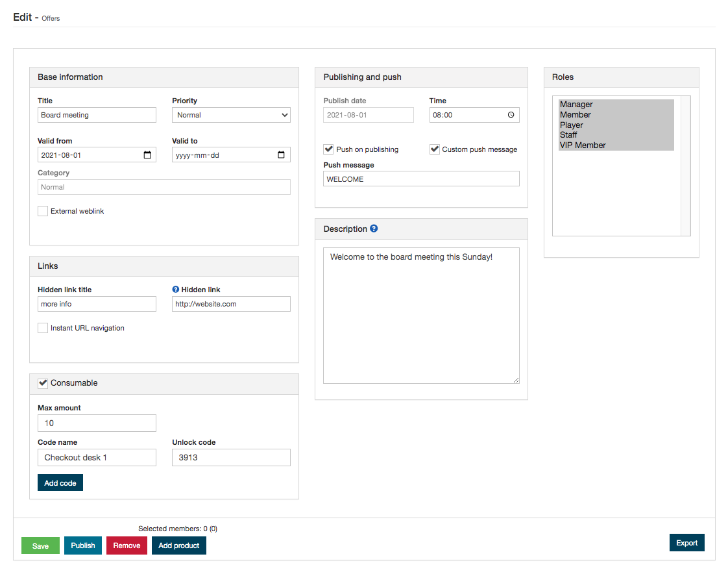
Task: Click the Valid to date field
Action: (231, 155)
